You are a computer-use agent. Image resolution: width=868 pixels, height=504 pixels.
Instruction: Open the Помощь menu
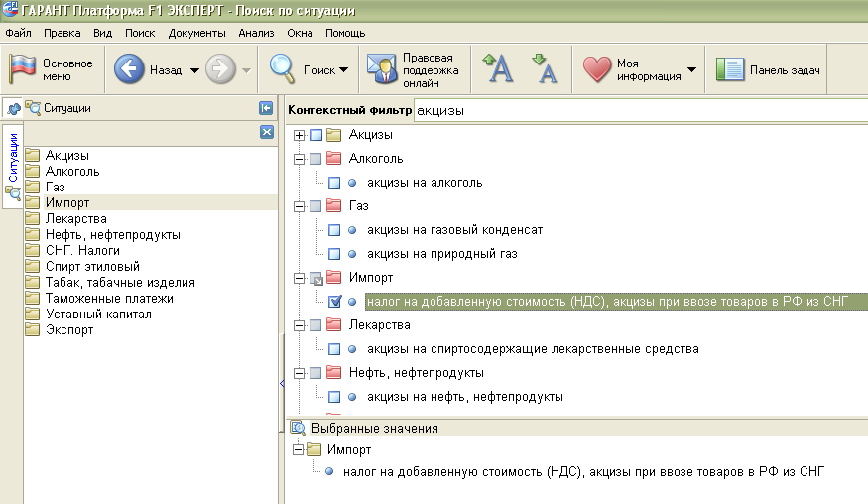coord(345,33)
